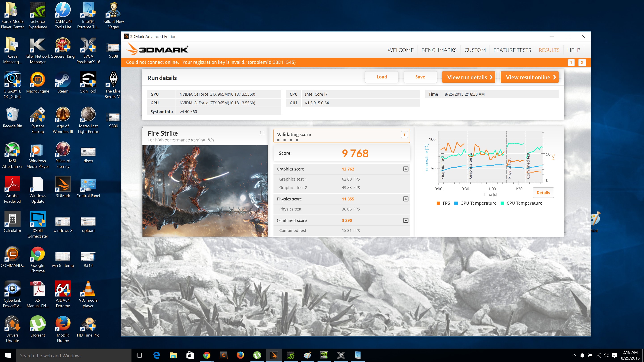Select the µTorrent desktop icon
This screenshot has height=362, width=644.
[38, 326]
